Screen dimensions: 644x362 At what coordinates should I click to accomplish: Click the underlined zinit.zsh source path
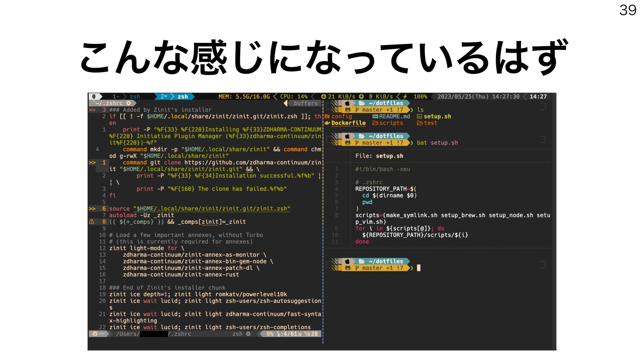(212, 208)
